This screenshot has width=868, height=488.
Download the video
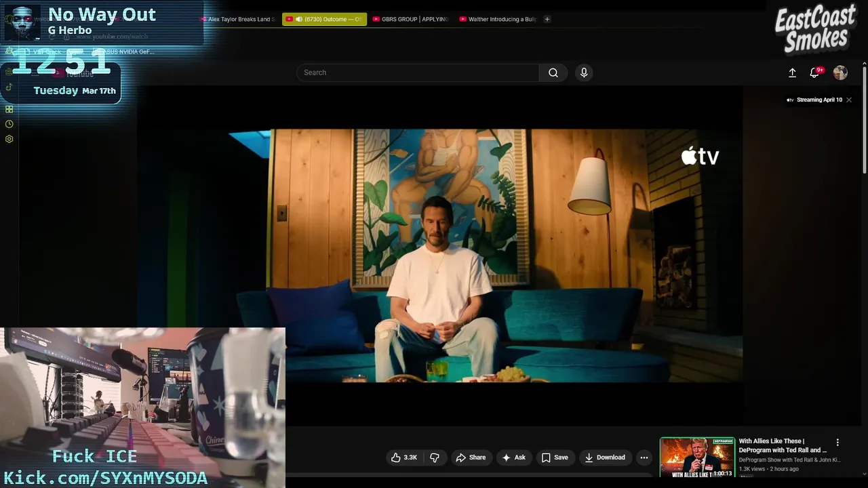click(x=605, y=457)
